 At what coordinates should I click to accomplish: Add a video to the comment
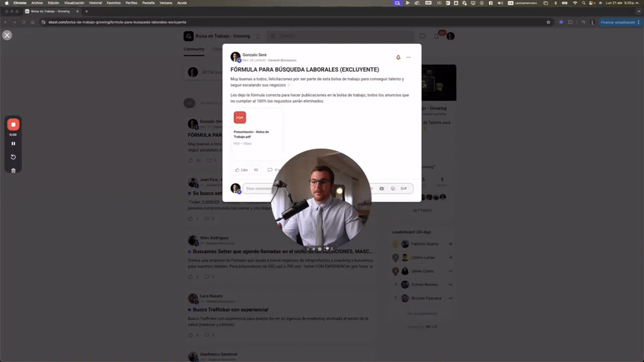[382, 189]
